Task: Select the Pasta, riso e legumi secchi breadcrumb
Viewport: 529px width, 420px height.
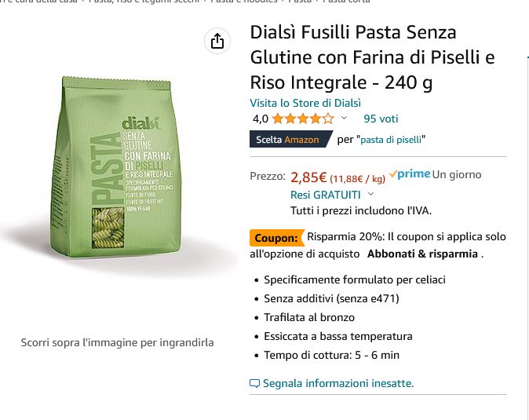Action: (144, 2)
